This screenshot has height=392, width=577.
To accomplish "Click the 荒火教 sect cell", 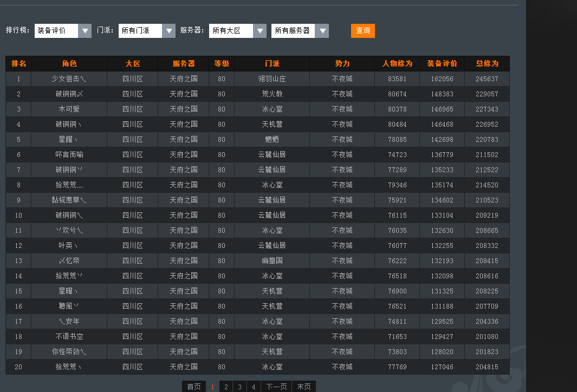I will (272, 94).
